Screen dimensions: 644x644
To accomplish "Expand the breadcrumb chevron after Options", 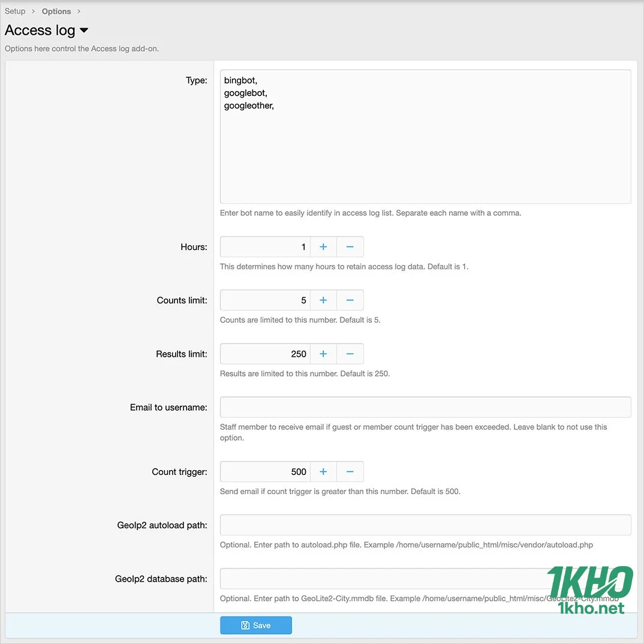I will pos(78,11).
